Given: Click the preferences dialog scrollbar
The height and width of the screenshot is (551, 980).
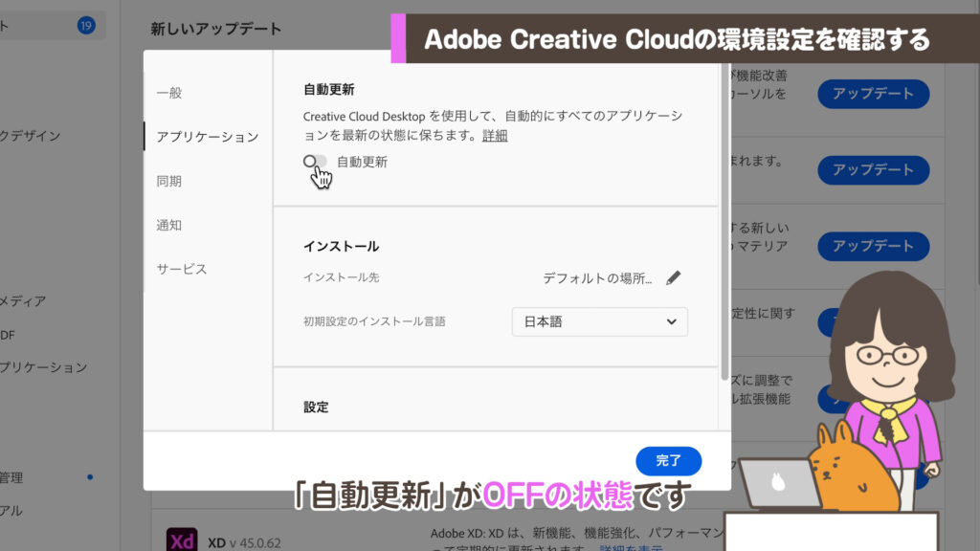Looking at the screenshot, I should [724, 222].
